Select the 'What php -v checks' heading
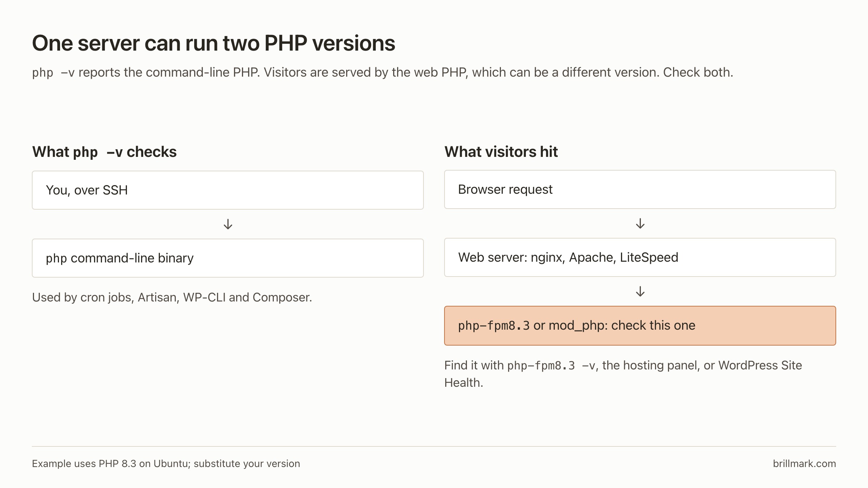 [x=104, y=152]
